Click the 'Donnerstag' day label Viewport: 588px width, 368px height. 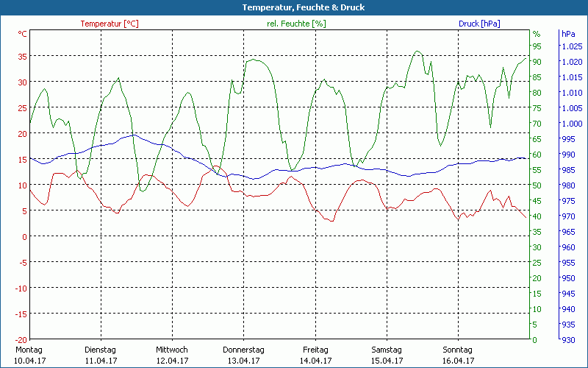[x=243, y=350]
